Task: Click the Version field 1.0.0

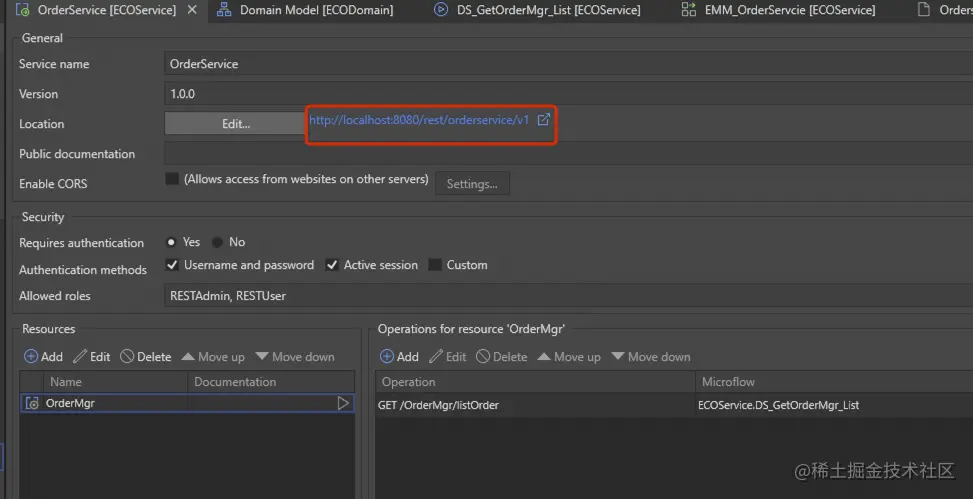Action: [568, 94]
